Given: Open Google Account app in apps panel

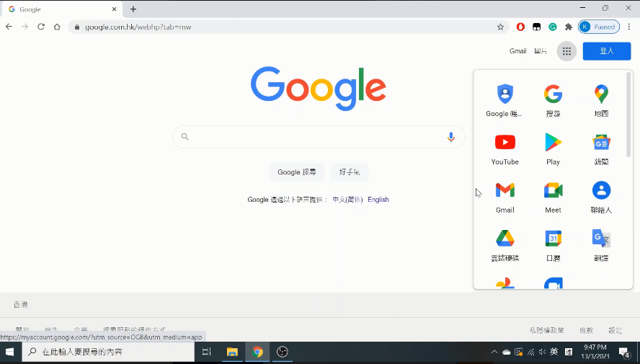Looking at the screenshot, I should click(505, 101).
